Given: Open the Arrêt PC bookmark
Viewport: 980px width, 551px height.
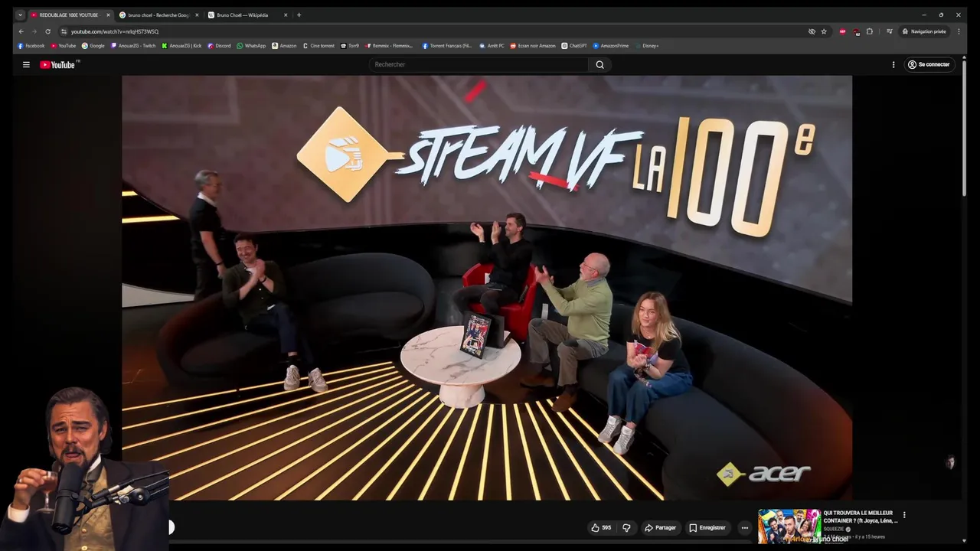Looking at the screenshot, I should [x=492, y=46].
